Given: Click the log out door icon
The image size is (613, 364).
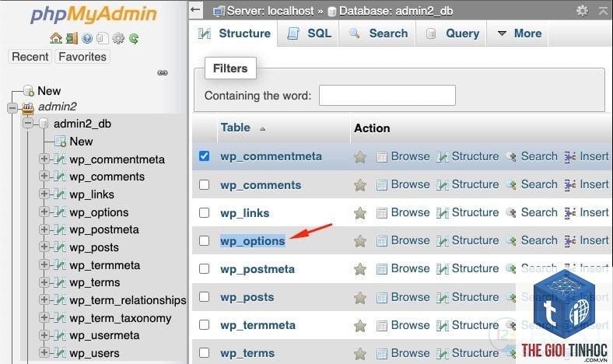Looking at the screenshot, I should tap(72, 38).
